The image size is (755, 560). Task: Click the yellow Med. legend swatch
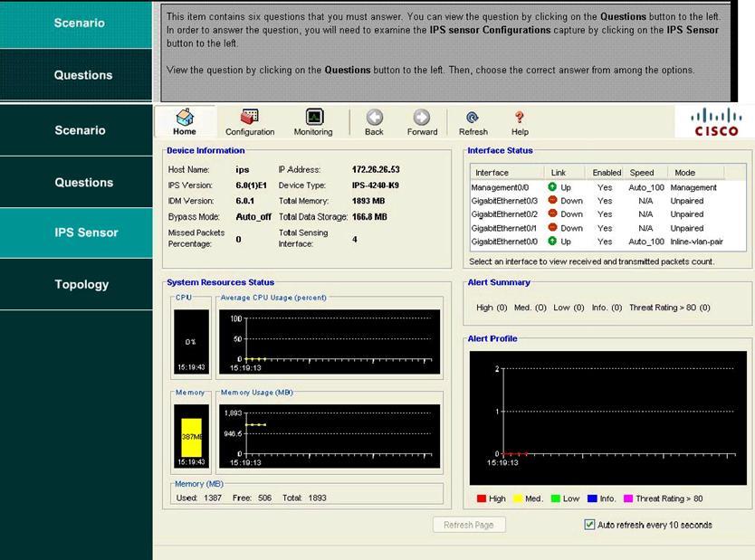pyautogui.click(x=518, y=498)
